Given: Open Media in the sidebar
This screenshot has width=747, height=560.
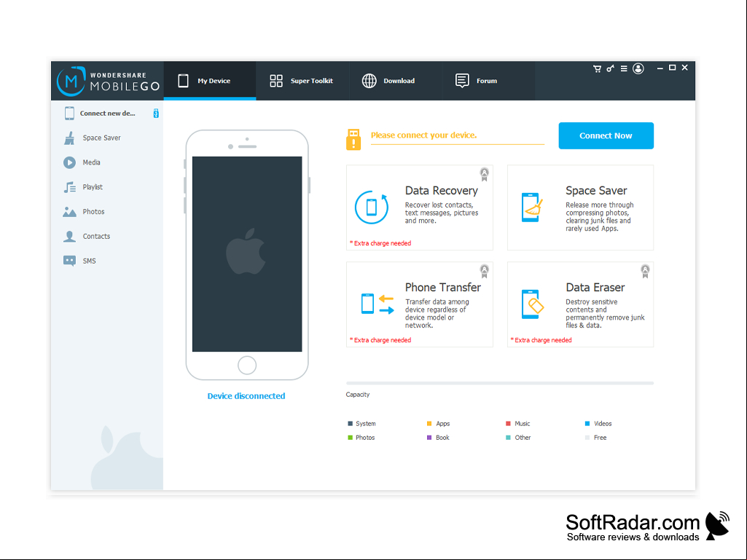Looking at the screenshot, I should (107, 162).
